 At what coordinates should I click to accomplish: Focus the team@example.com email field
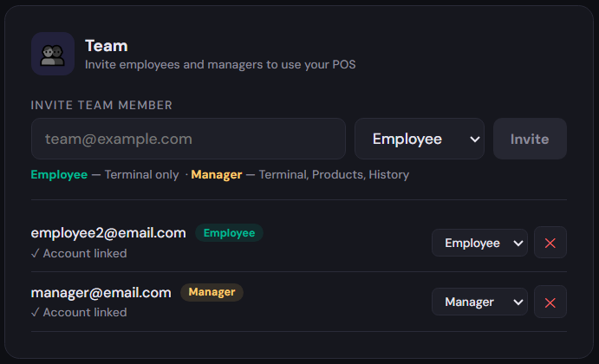[188, 139]
